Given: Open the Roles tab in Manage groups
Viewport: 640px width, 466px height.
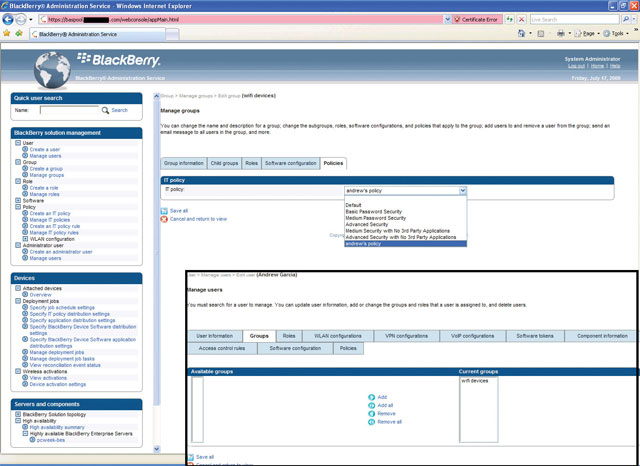Looking at the screenshot, I should 251,163.
